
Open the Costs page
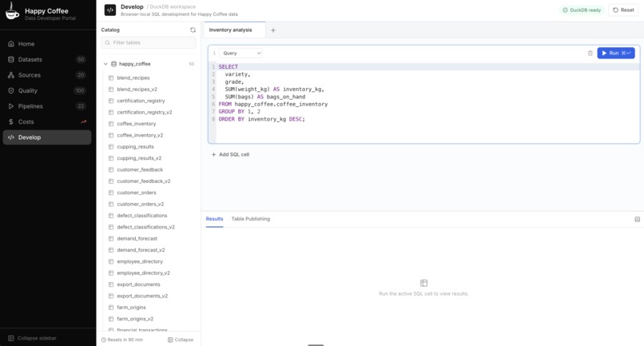pos(47,122)
